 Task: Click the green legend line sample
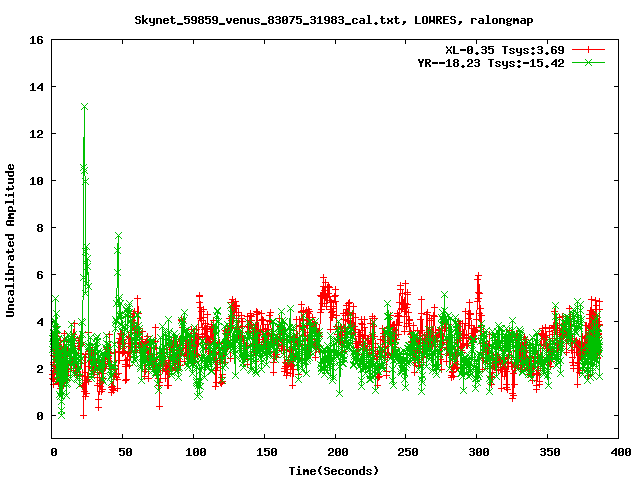(x=588, y=62)
